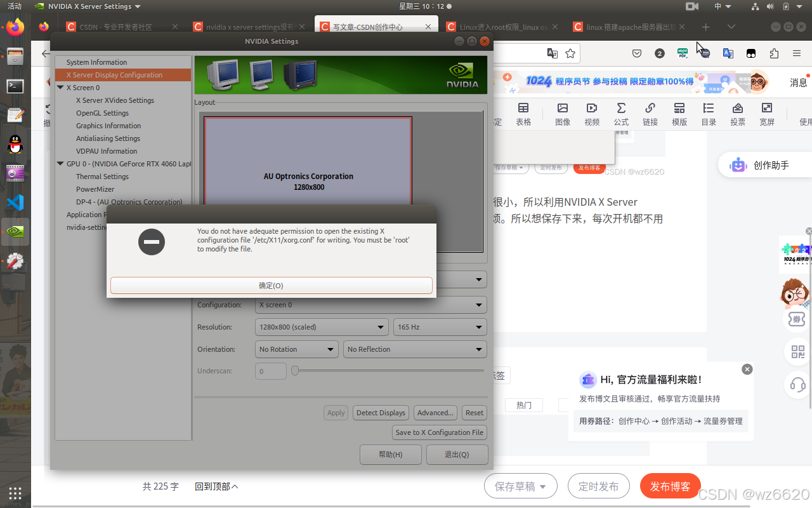The height and width of the screenshot is (508, 812).
Task: Insert a hyperlink with the 链接 icon
Action: click(650, 114)
